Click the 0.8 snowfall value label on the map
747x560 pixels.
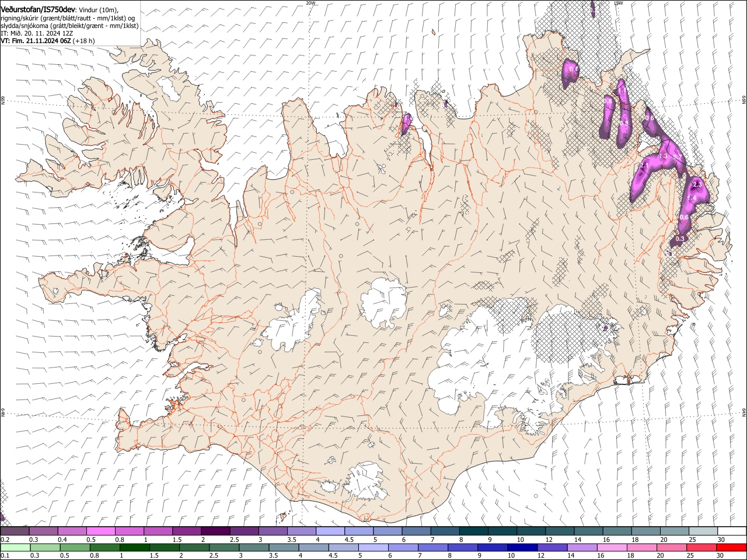pyautogui.click(x=608, y=101)
